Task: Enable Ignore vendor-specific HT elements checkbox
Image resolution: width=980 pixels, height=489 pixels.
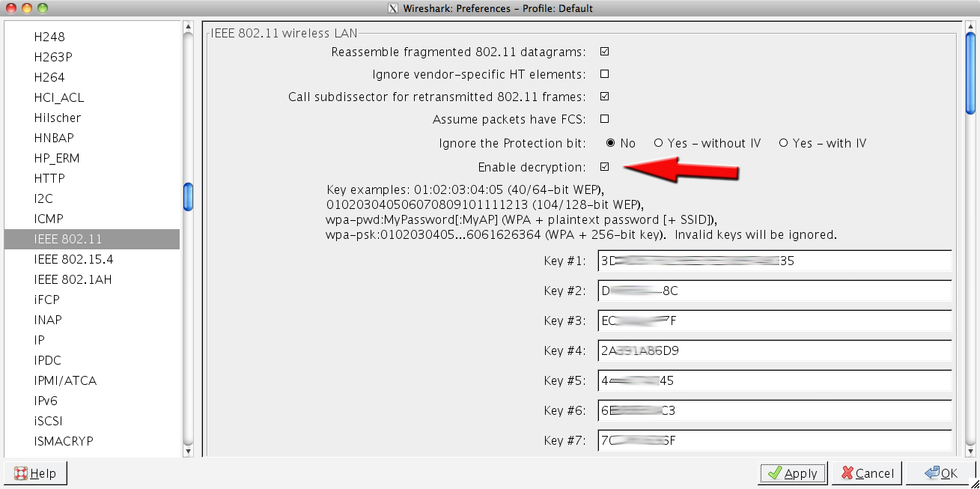Action: (x=604, y=74)
